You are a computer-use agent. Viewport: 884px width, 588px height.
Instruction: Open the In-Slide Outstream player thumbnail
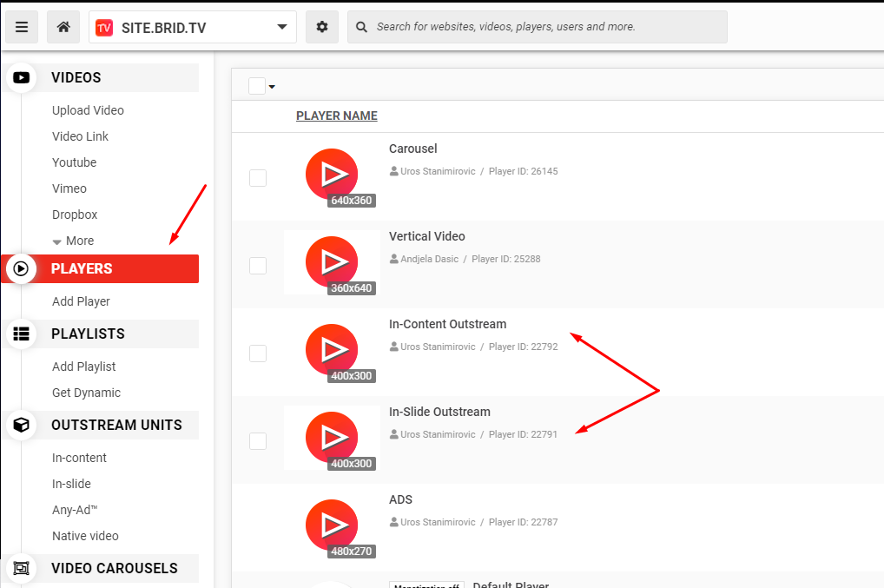[333, 439]
